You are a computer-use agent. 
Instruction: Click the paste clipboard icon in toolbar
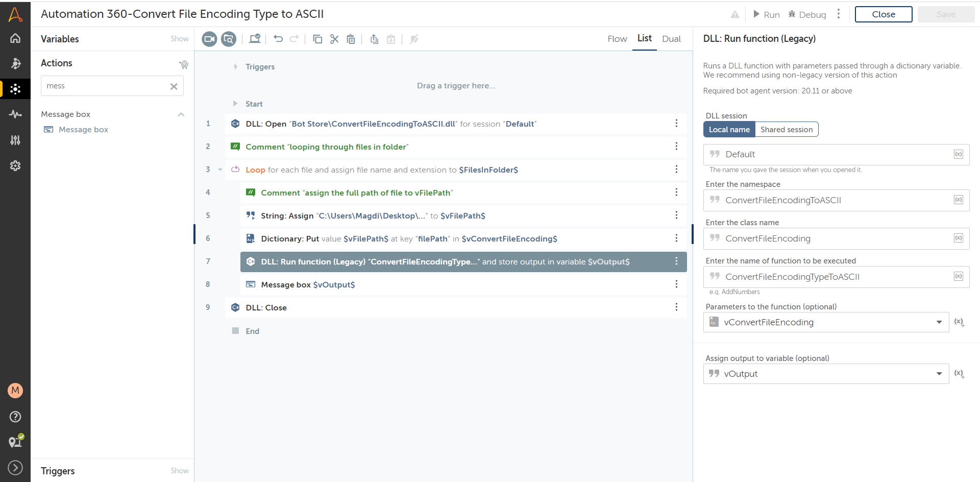click(351, 39)
